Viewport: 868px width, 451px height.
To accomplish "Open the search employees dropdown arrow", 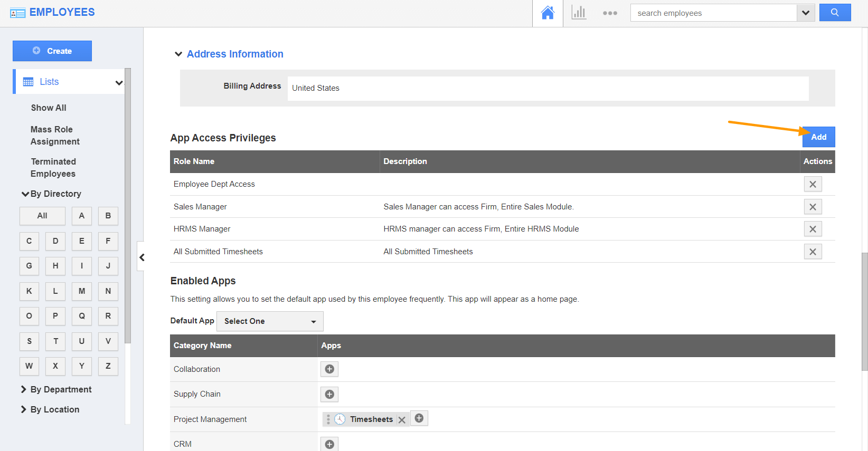I will click(805, 13).
